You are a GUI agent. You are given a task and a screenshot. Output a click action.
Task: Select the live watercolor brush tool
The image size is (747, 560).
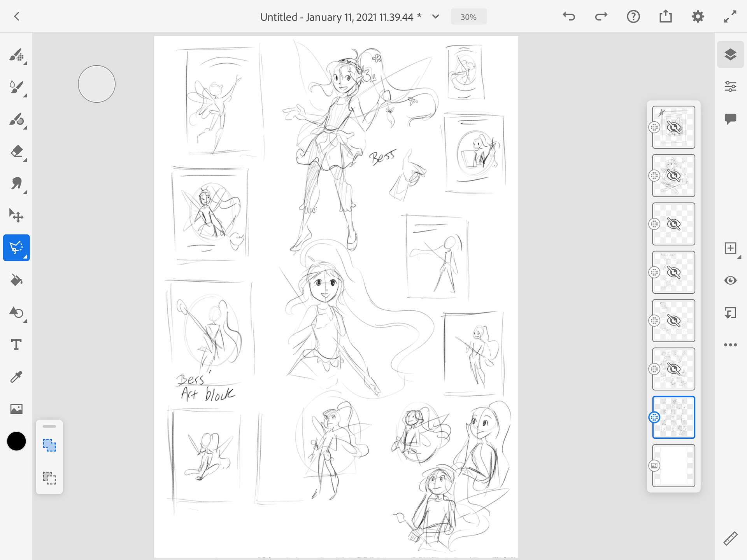[16, 87]
